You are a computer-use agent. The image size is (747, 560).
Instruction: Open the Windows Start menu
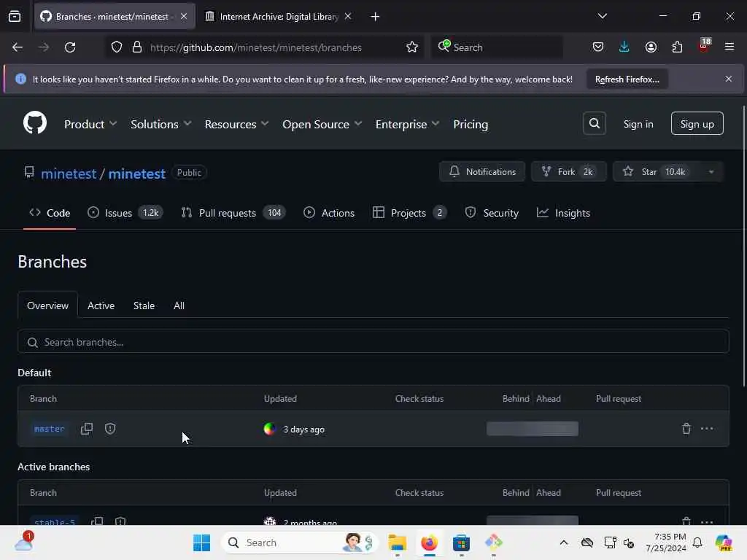tap(201, 542)
